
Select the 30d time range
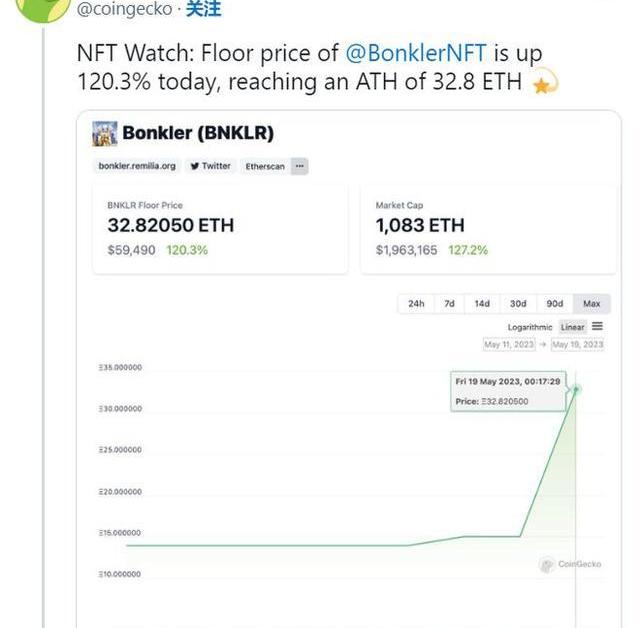click(x=518, y=303)
